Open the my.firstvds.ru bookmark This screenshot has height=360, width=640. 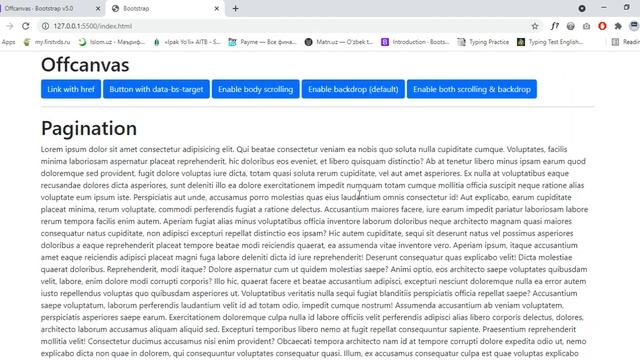pos(47,42)
